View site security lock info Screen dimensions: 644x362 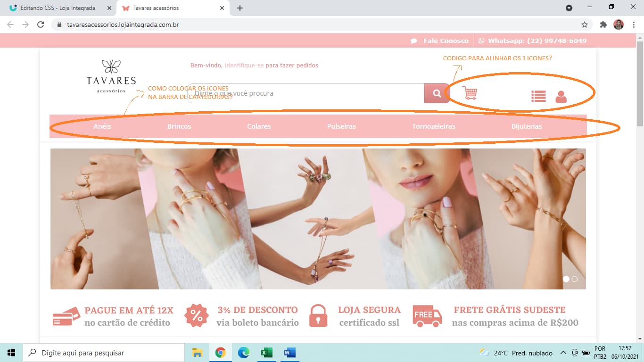pos(59,25)
